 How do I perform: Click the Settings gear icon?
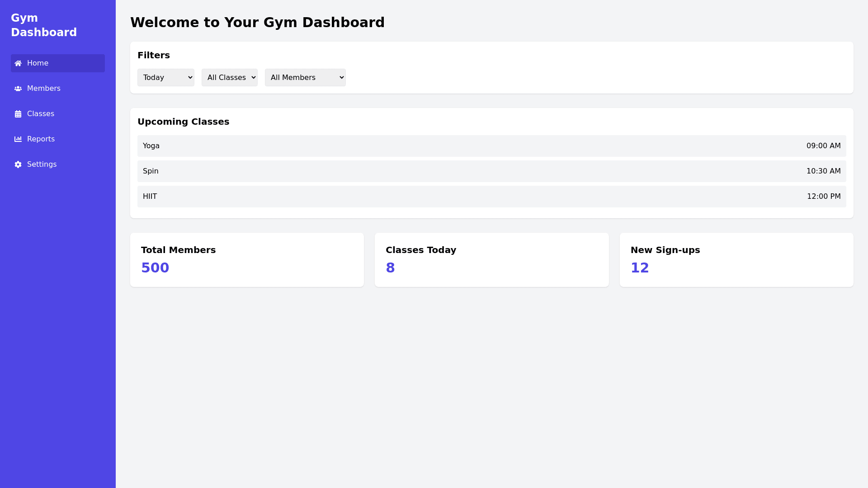click(18, 164)
